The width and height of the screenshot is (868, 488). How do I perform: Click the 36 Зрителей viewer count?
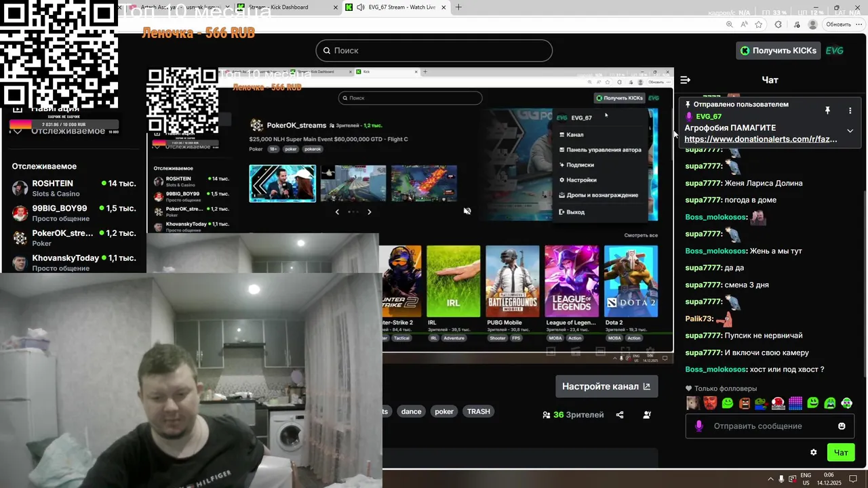pyautogui.click(x=573, y=415)
